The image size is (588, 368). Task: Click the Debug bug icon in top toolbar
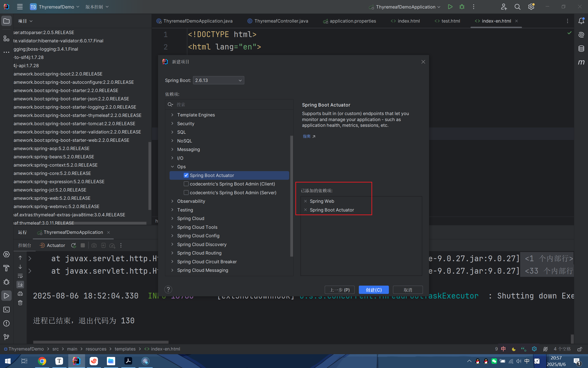coord(462,7)
